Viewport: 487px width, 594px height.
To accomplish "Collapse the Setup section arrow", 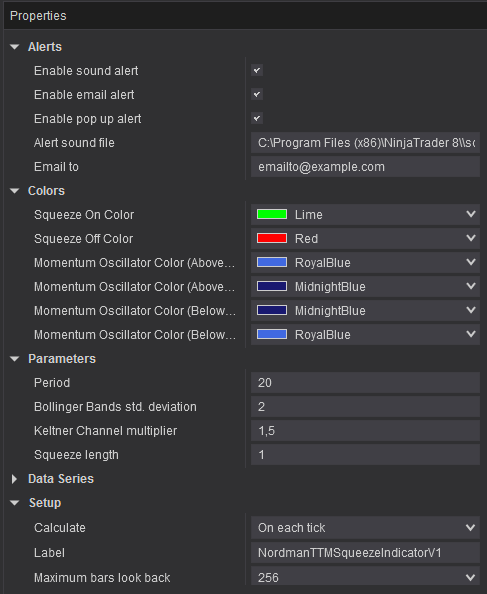I will click(x=15, y=503).
